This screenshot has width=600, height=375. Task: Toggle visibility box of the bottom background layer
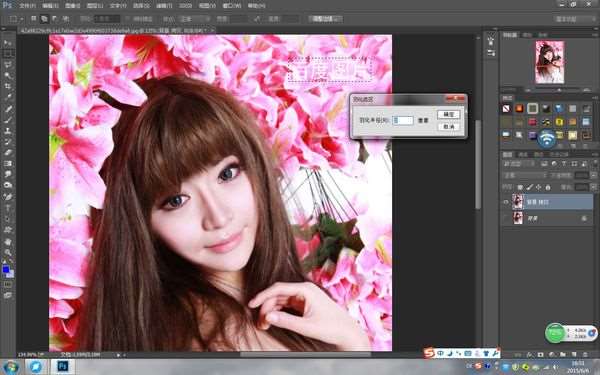[x=506, y=218]
